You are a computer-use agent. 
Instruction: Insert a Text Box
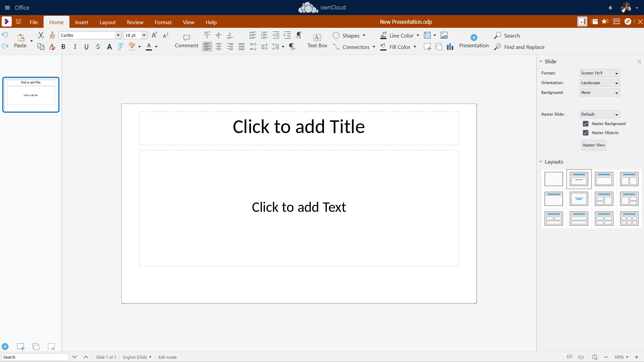[x=317, y=41]
